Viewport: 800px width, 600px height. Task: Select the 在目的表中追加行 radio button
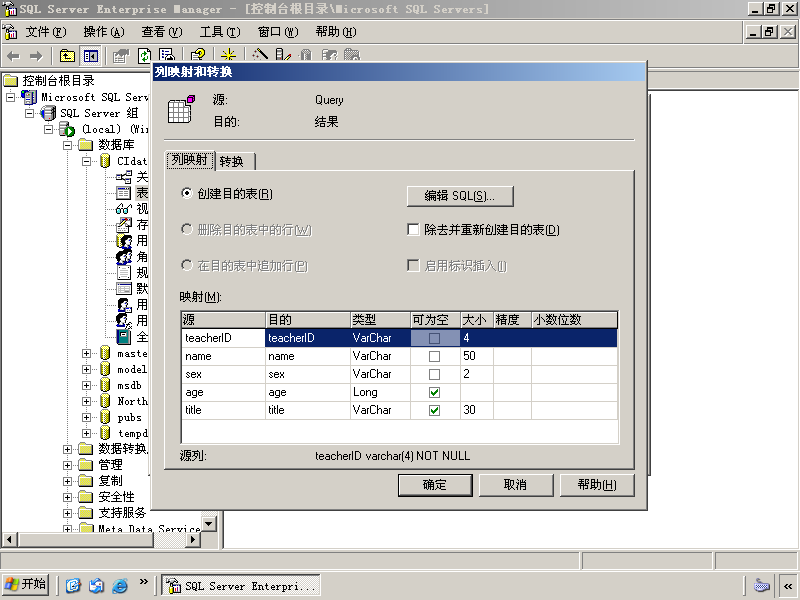pyautogui.click(x=187, y=265)
